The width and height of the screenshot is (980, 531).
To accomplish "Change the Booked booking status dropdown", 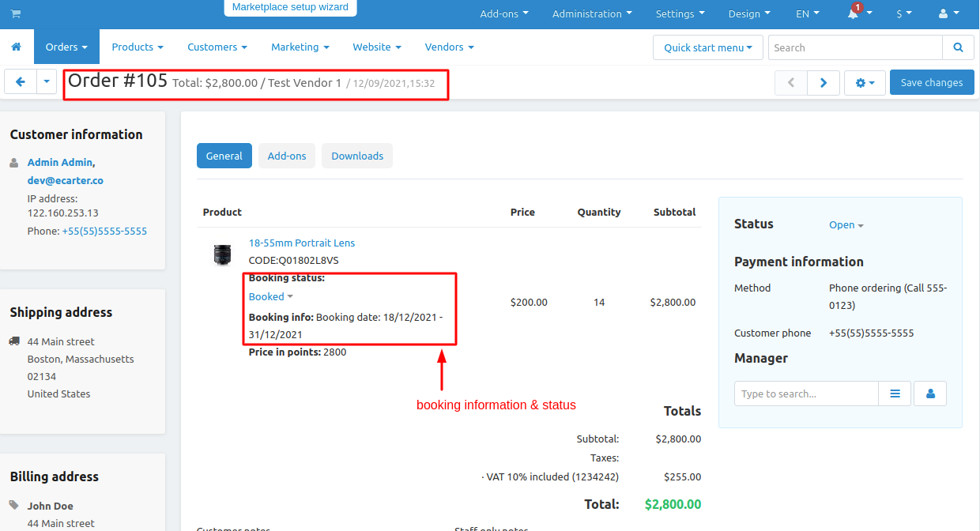I will click(271, 297).
